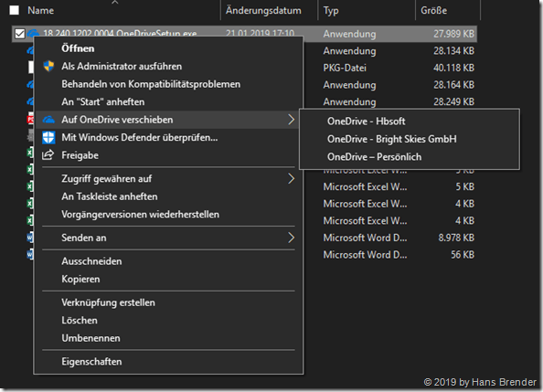Click the 28.134 KB size cell
This screenshot has width=543, height=392.
pos(453,51)
